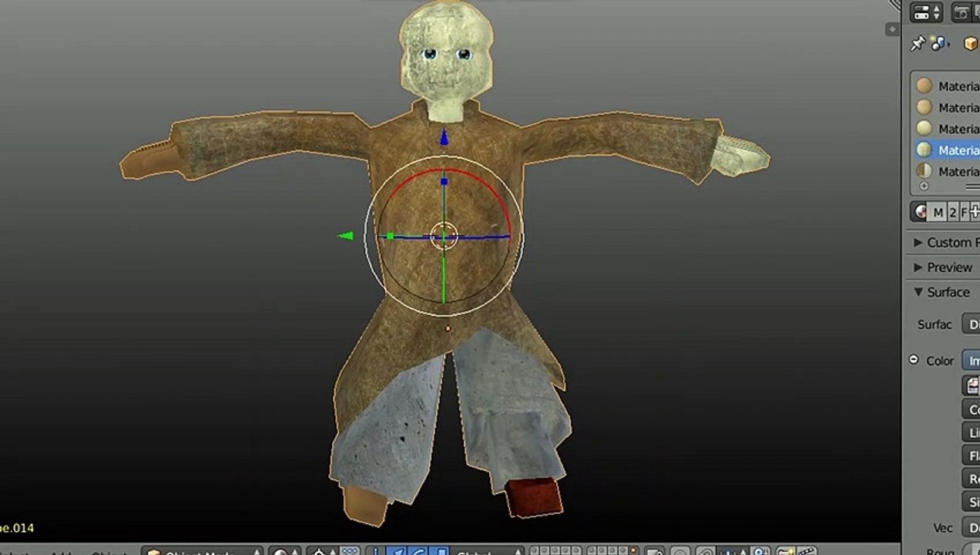Collapse the Color node with minus icon

point(914,360)
